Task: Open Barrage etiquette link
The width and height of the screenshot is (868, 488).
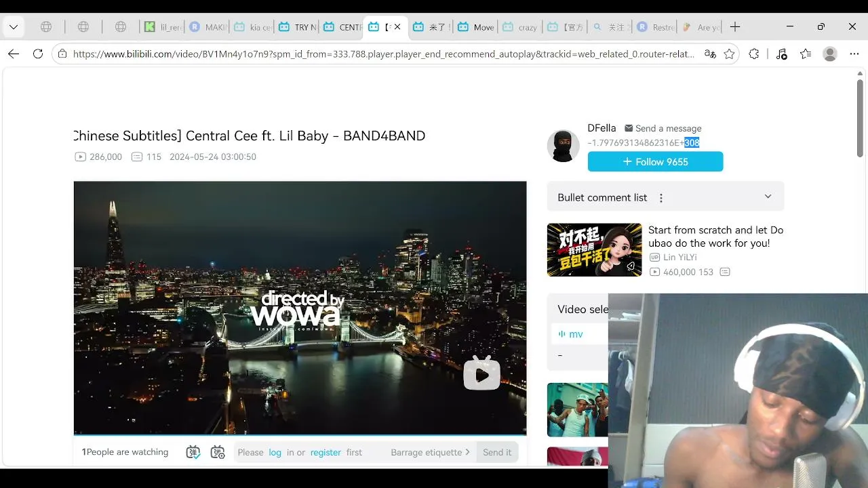Action: point(431,452)
